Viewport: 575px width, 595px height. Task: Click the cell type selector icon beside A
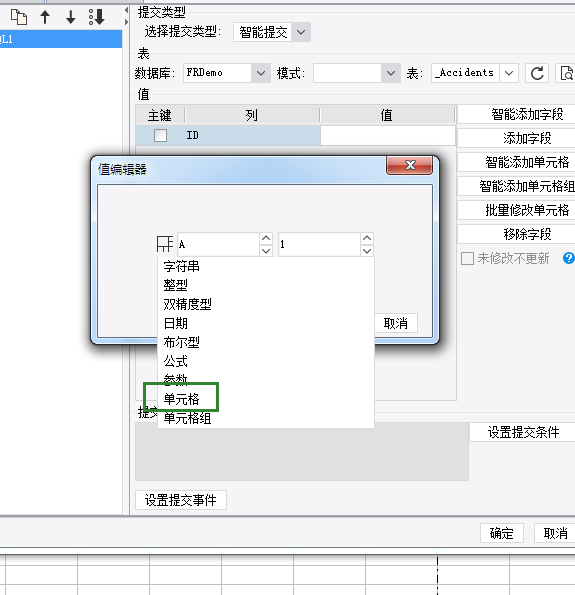[x=165, y=244]
